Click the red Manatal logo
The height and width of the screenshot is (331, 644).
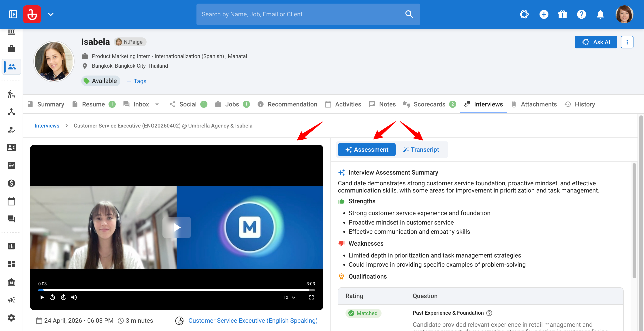tap(32, 14)
